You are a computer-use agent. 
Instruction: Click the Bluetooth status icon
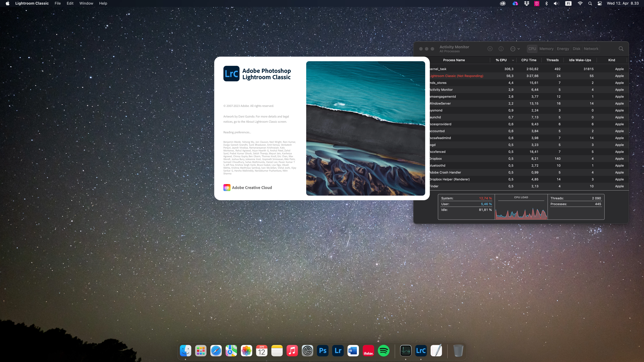(x=546, y=3)
